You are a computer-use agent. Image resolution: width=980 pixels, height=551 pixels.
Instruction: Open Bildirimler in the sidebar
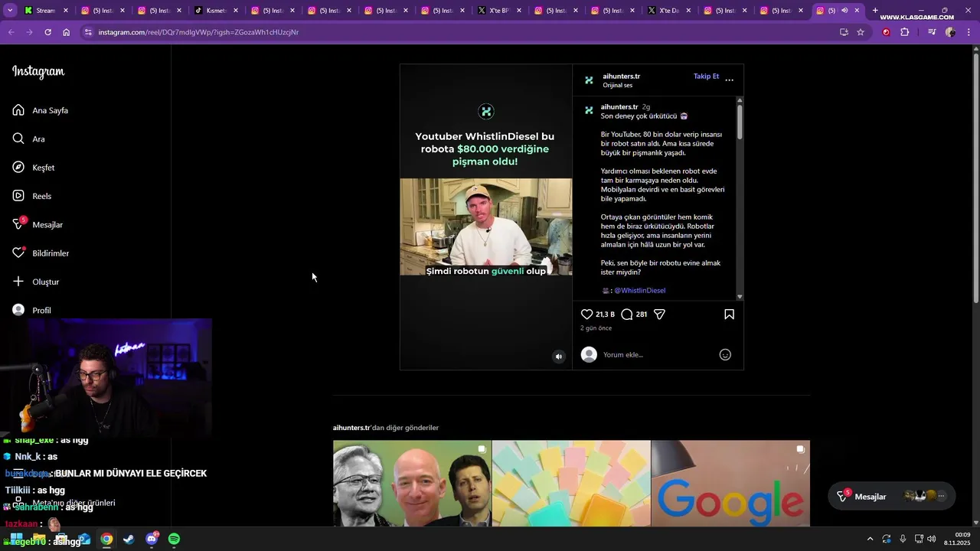tap(41, 253)
